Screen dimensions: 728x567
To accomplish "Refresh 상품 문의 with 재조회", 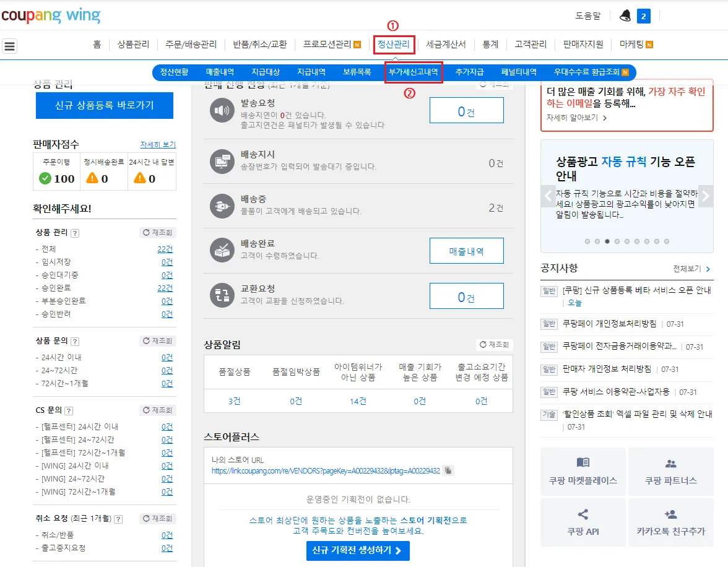I will [x=157, y=341].
